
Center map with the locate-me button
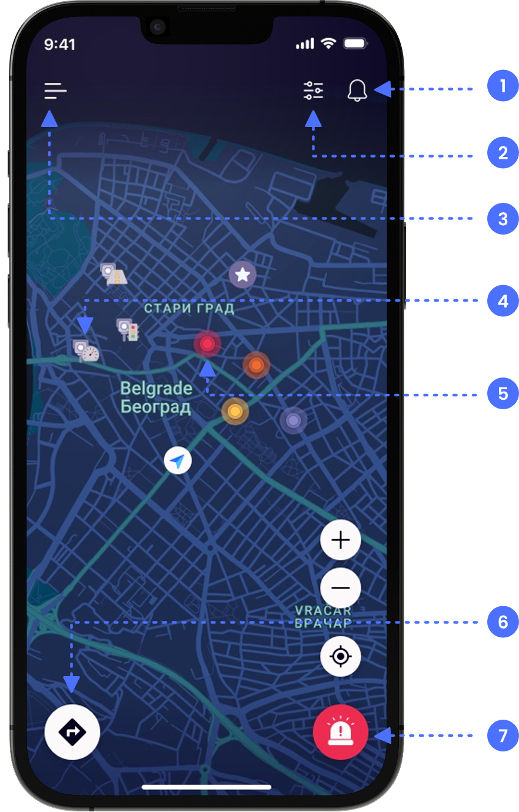click(340, 657)
